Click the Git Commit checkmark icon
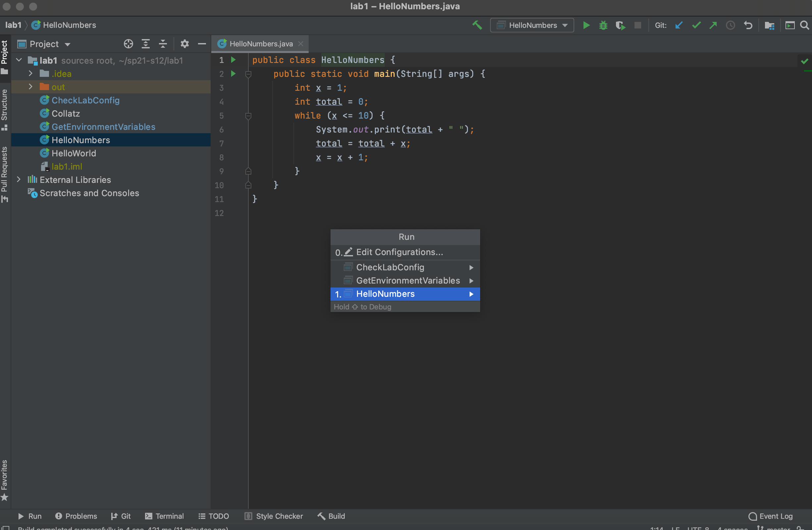812x530 pixels. (696, 25)
